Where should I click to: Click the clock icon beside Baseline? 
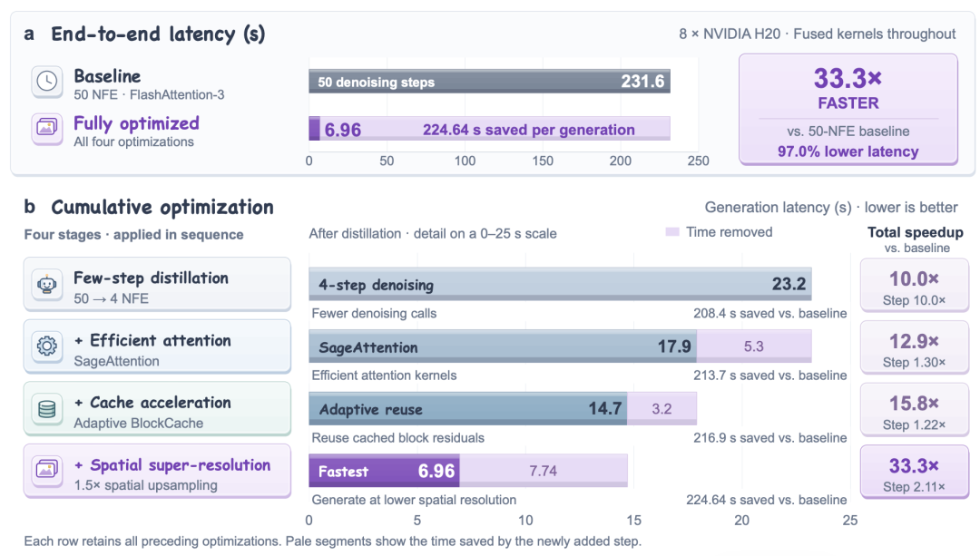47,82
